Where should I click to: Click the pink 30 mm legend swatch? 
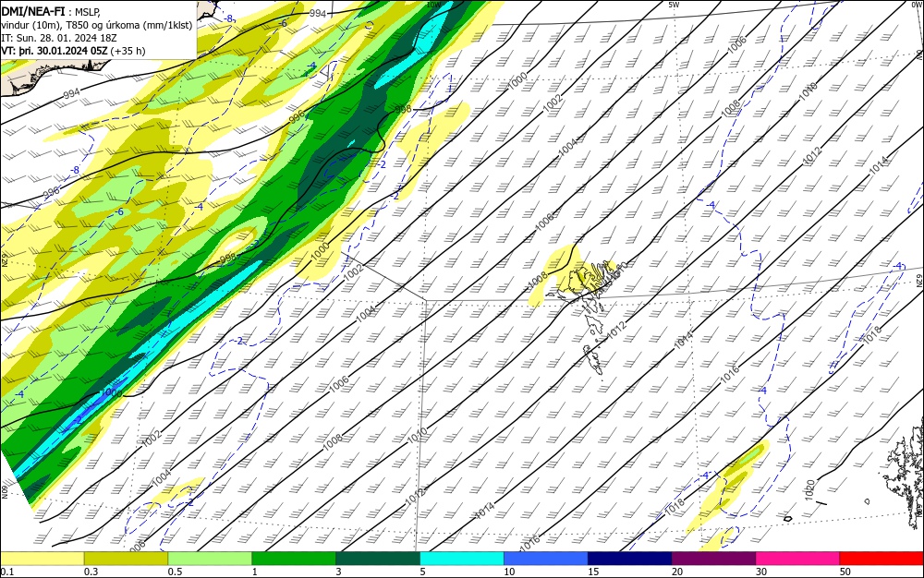coord(798,559)
